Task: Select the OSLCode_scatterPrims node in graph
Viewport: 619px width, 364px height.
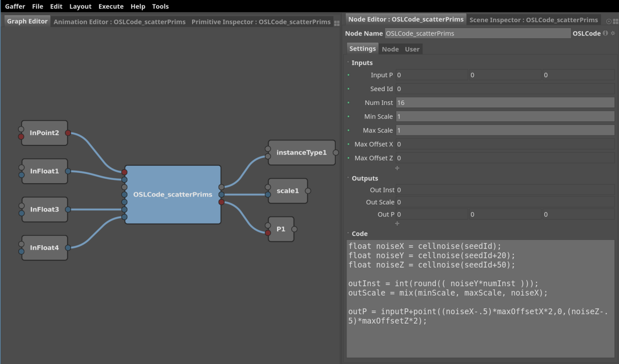Action: pos(173,195)
